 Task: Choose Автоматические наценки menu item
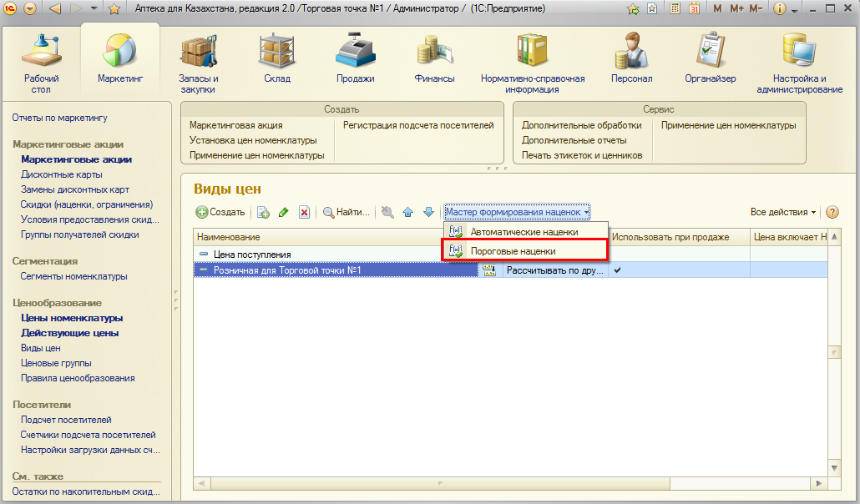pos(524,231)
